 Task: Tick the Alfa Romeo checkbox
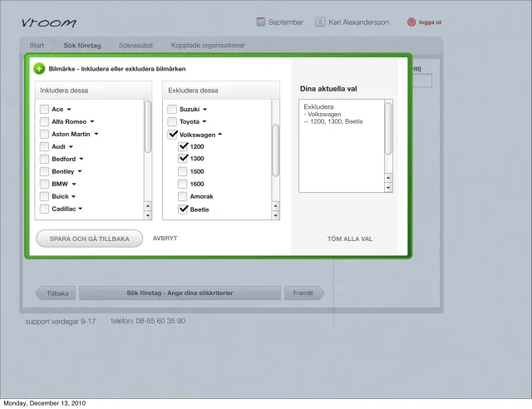(44, 121)
